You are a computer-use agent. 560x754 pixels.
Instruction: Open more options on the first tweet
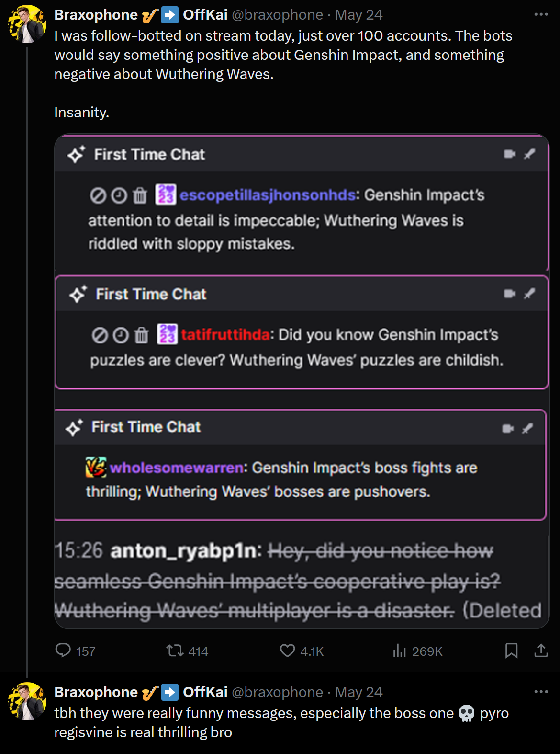point(541,14)
